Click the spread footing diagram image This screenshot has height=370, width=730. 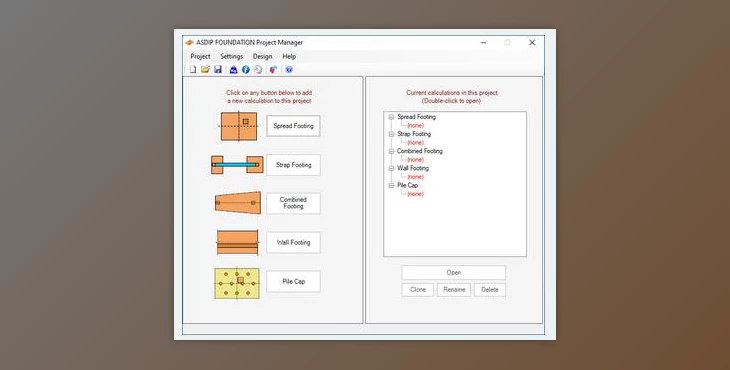coord(239,126)
